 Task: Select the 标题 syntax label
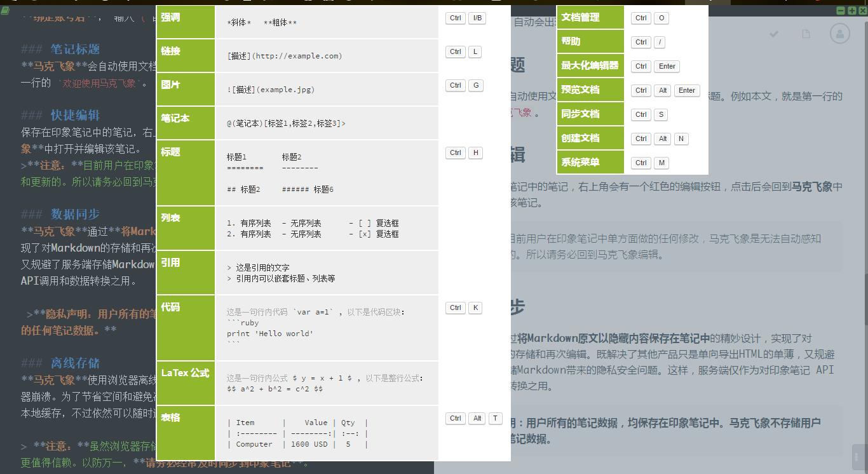point(170,152)
